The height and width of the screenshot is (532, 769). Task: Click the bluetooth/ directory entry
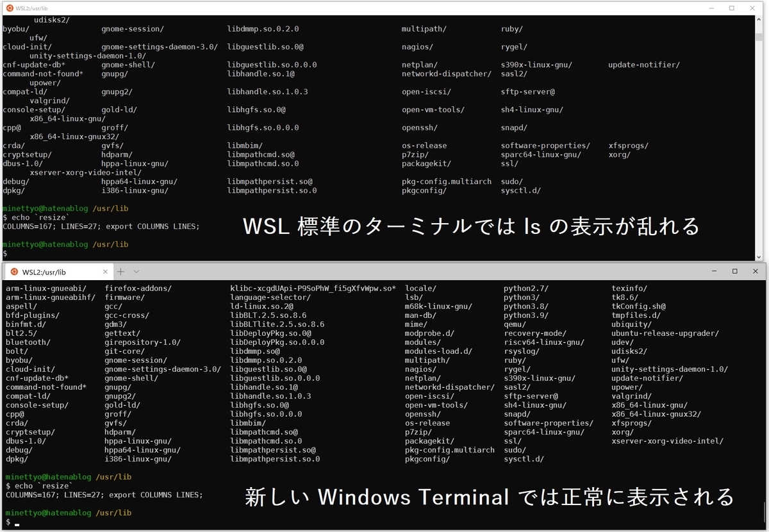tap(28, 342)
